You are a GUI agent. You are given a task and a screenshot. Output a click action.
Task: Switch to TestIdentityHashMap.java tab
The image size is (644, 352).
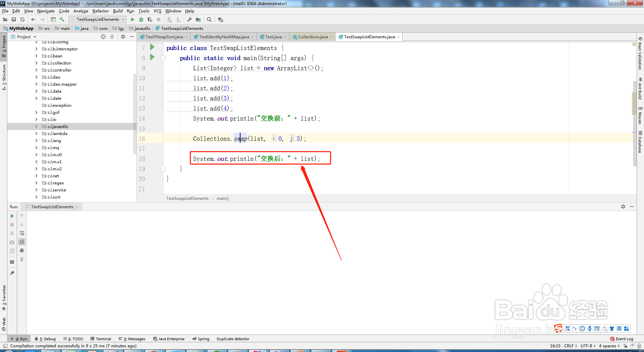tap(224, 37)
